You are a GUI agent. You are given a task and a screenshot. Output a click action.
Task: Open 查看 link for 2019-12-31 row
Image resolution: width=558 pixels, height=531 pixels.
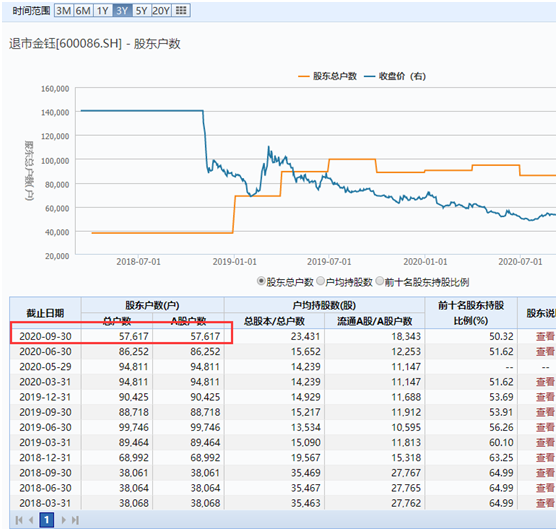[x=545, y=397]
